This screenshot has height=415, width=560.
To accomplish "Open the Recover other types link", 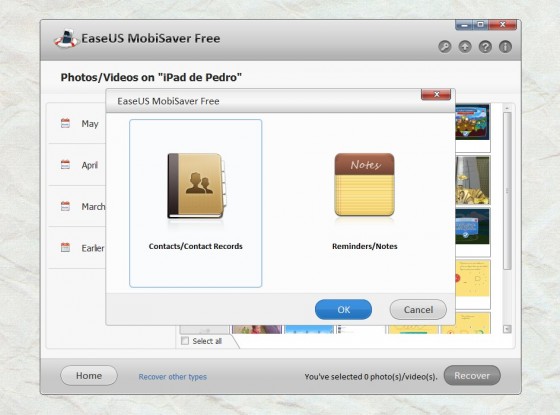I will click(172, 377).
